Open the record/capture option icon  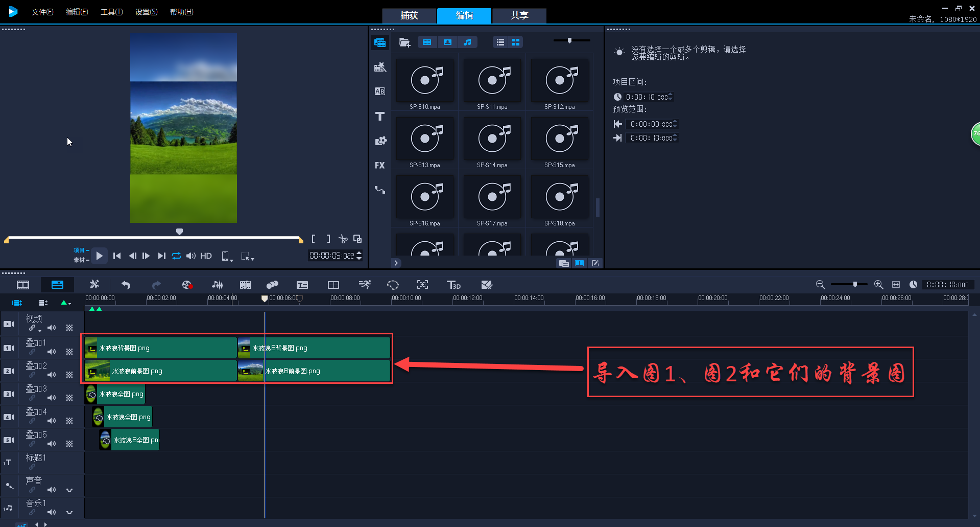187,285
